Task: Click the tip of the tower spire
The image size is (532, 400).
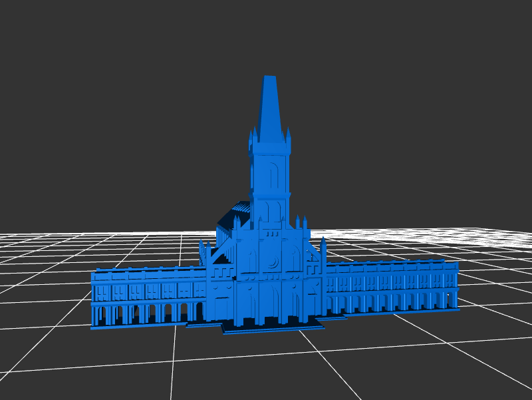Action: pos(269,79)
